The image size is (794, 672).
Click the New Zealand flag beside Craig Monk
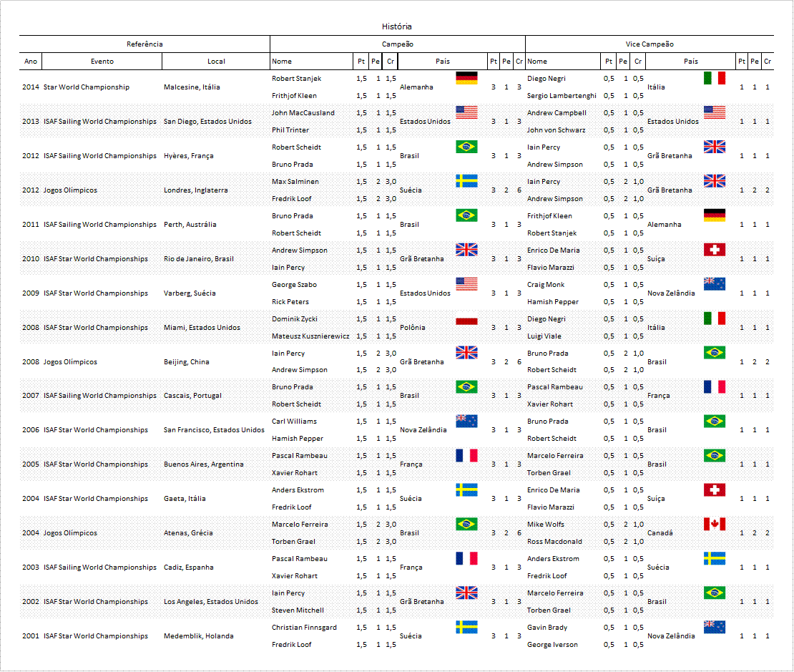(715, 284)
